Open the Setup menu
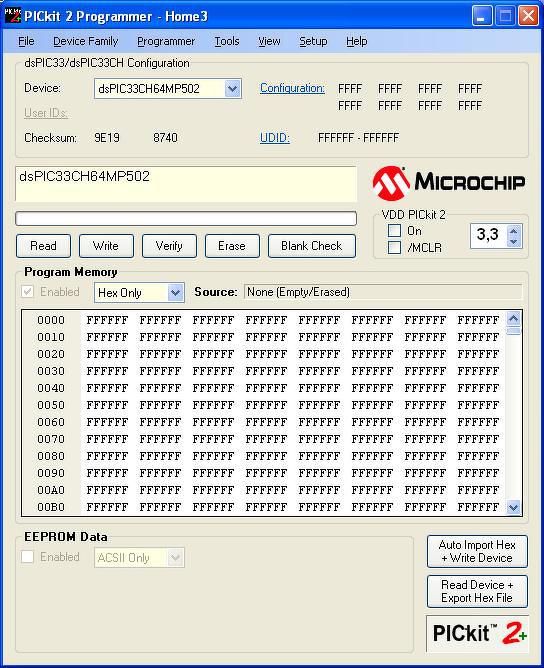This screenshot has height=668, width=544. 313,41
